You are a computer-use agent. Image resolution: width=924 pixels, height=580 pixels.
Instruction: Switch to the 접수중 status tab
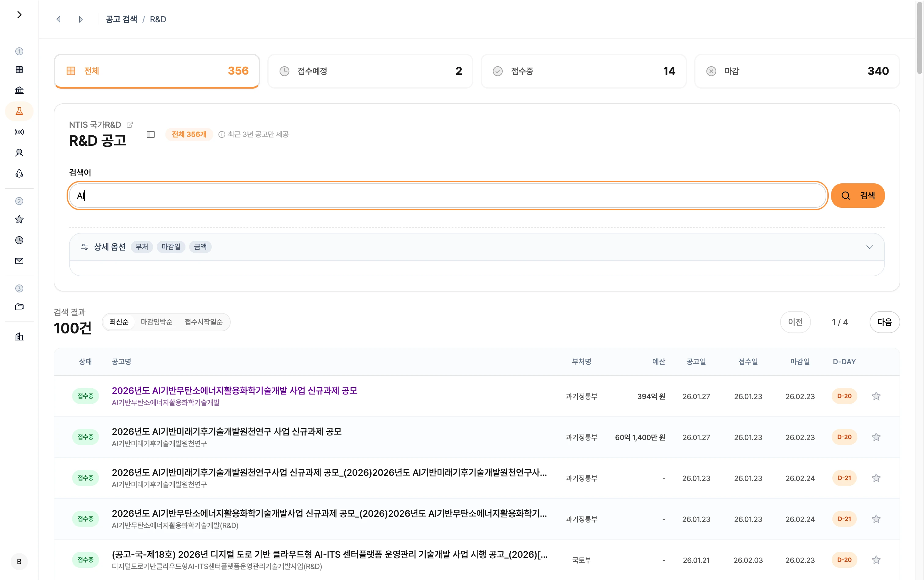click(583, 71)
